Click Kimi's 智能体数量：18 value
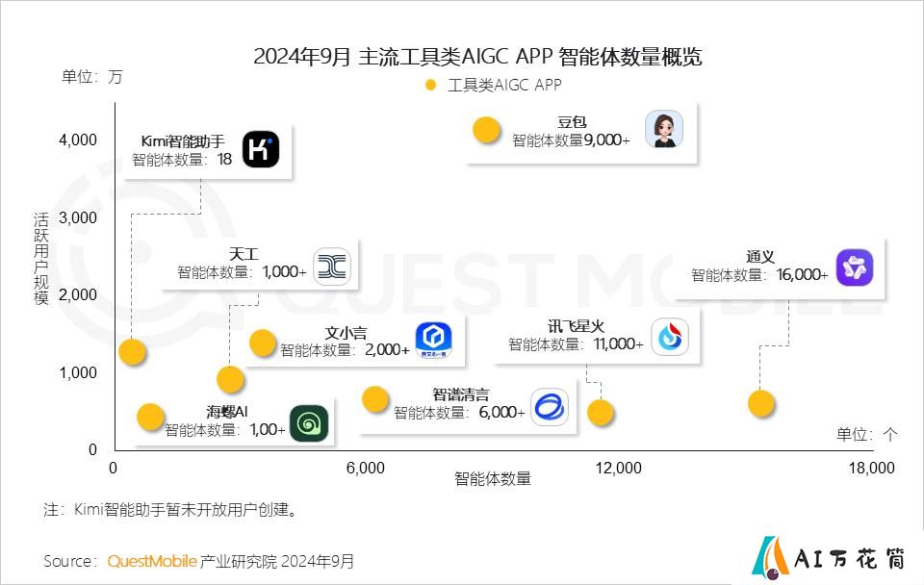Image resolution: width=924 pixels, height=585 pixels. coord(182,160)
